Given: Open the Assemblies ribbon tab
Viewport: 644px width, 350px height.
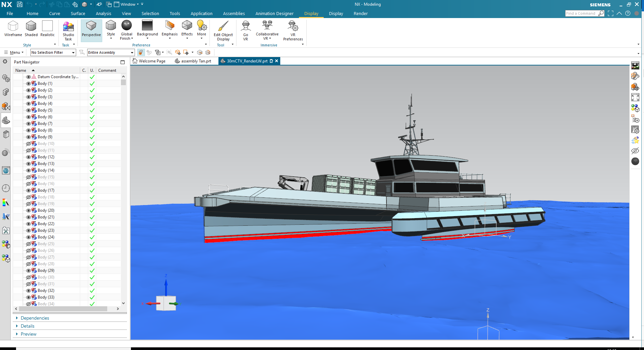Looking at the screenshot, I should click(x=233, y=14).
